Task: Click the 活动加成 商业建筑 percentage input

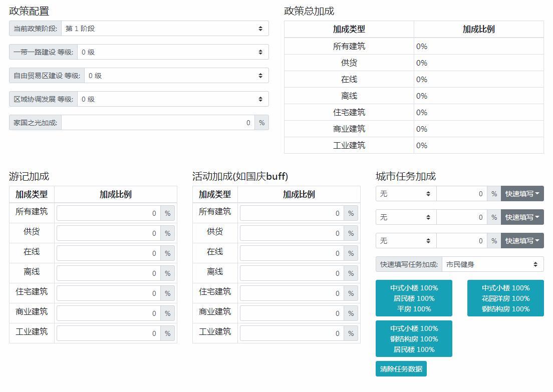Action: 292,313
